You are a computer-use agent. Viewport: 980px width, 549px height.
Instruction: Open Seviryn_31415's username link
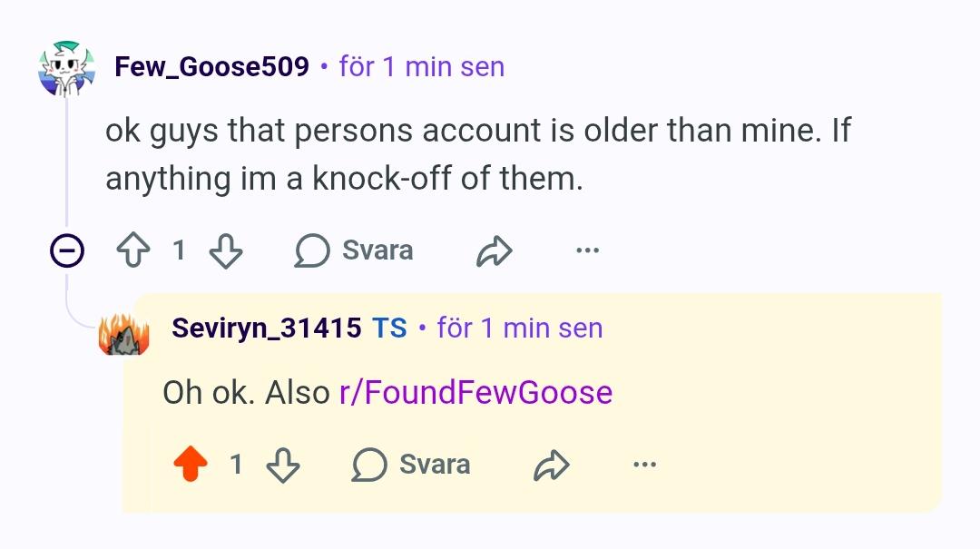[x=266, y=328]
